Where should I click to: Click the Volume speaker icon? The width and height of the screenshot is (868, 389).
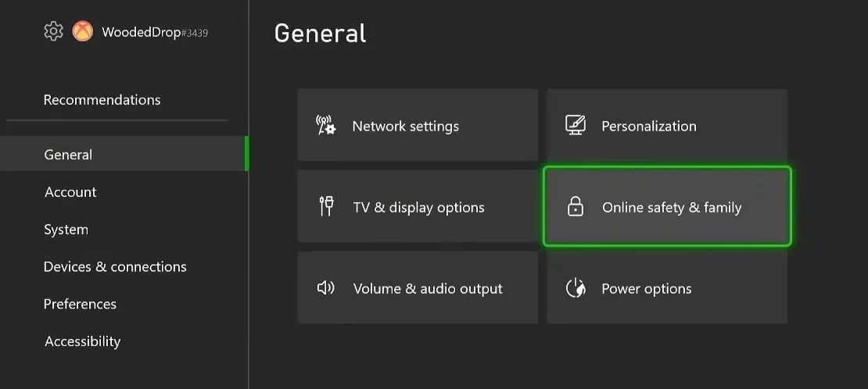tap(325, 287)
